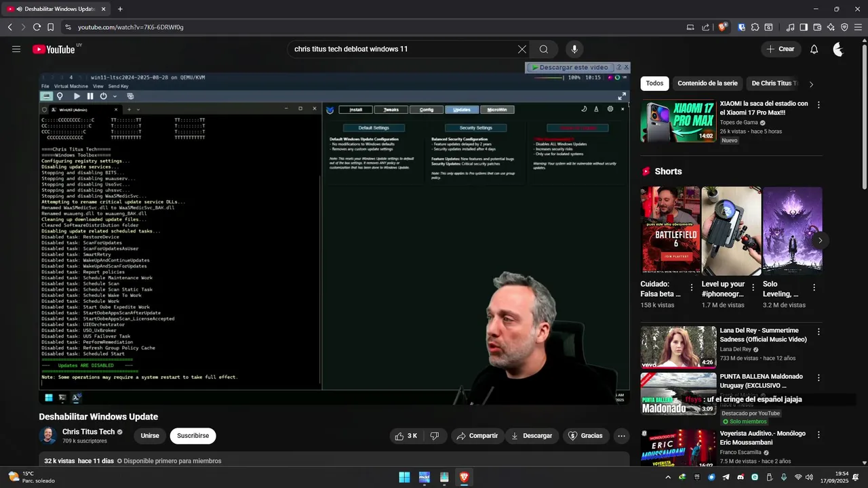The width and height of the screenshot is (868, 488).
Task: Open Brave browser in the taskbar
Action: 464,477
